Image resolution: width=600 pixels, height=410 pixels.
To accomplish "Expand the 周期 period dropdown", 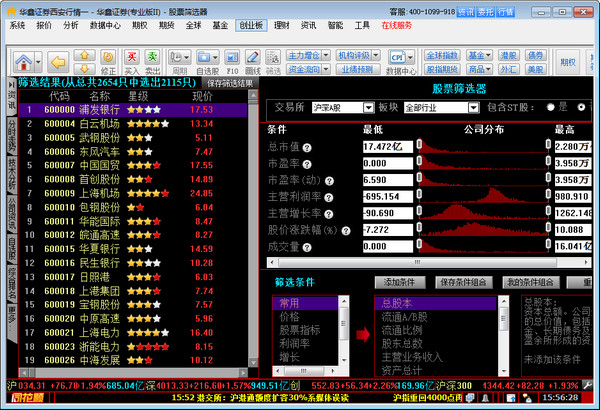I will [187, 57].
